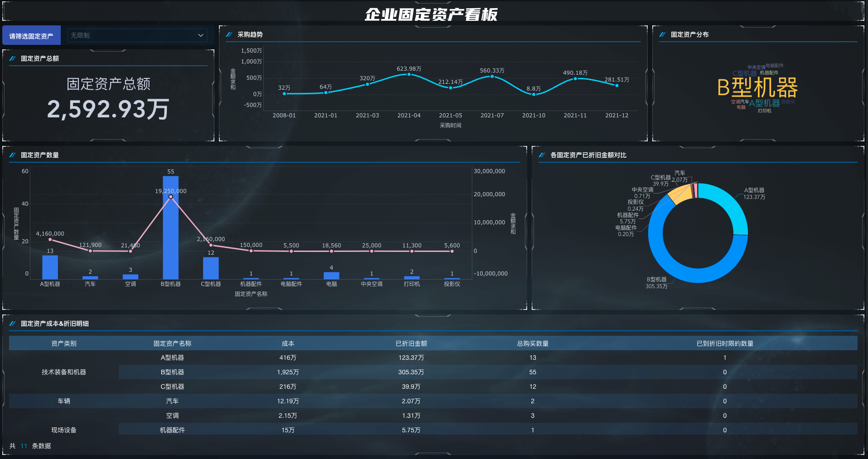Click the 成本 column header

288,343
